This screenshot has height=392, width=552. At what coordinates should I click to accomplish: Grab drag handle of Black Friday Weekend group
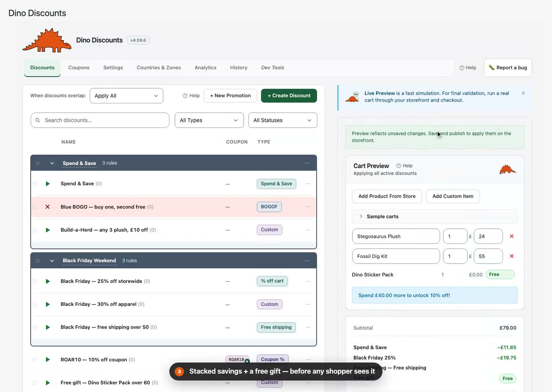(x=38, y=261)
